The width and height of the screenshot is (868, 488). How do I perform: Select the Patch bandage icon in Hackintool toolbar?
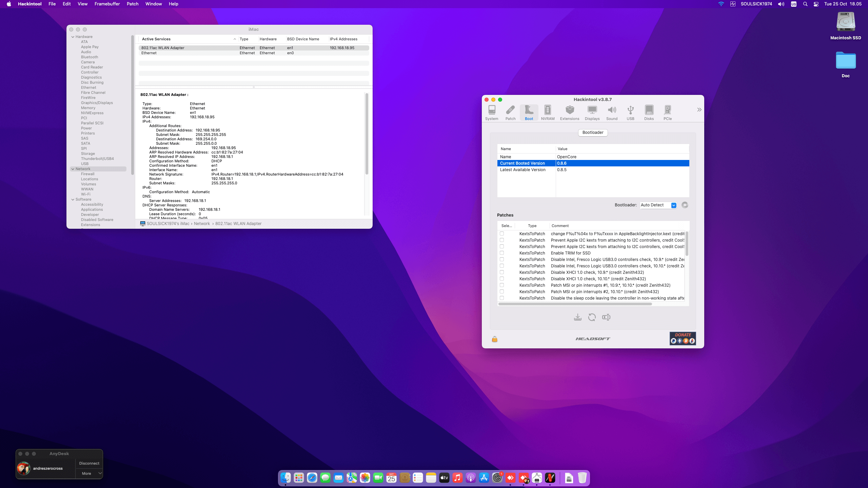(x=510, y=113)
